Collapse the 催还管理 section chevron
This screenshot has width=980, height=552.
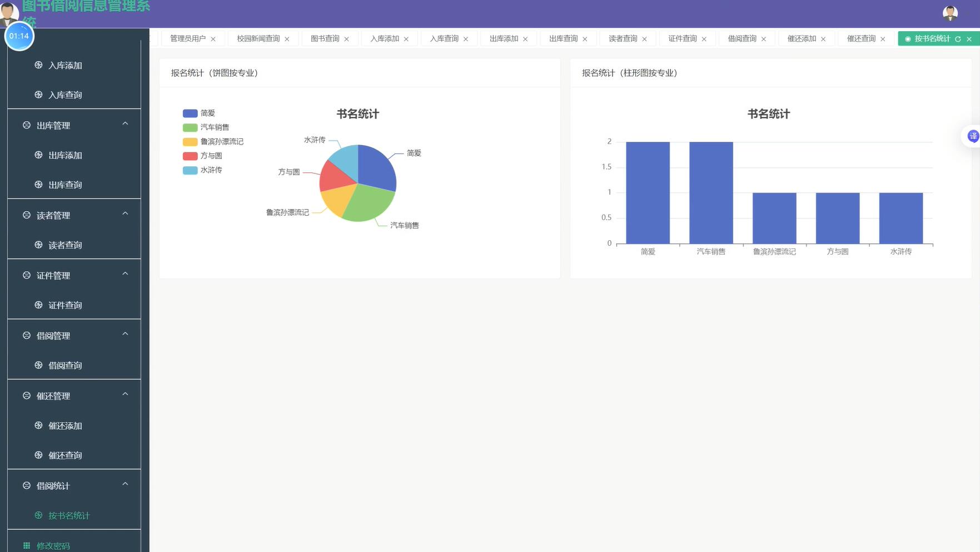125,394
